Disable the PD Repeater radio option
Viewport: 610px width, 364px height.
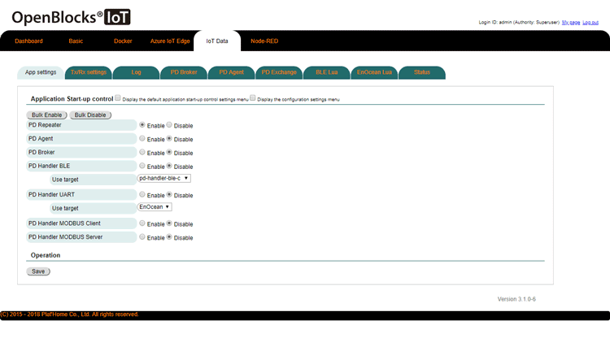169,125
